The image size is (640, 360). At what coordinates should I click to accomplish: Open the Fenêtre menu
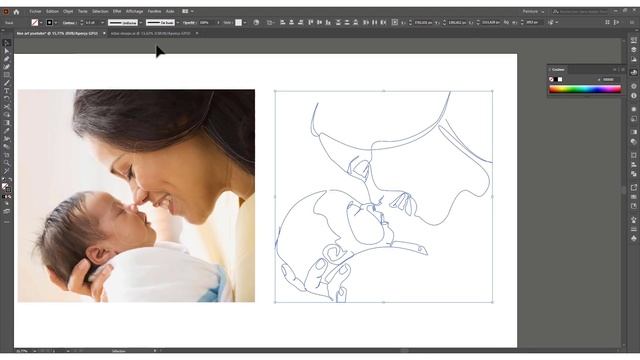pos(154,11)
